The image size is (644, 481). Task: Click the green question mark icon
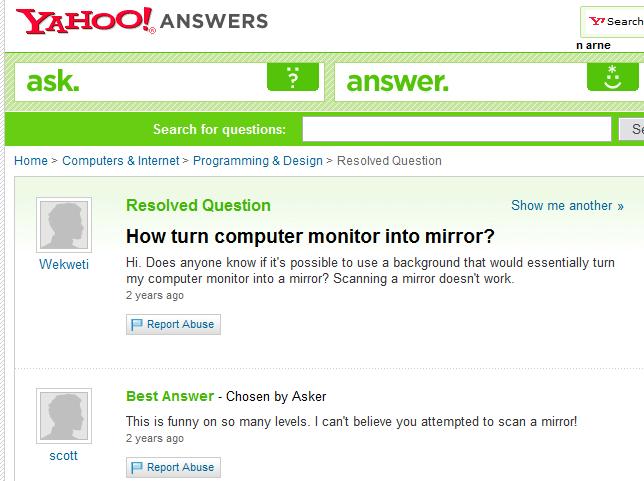(292, 80)
